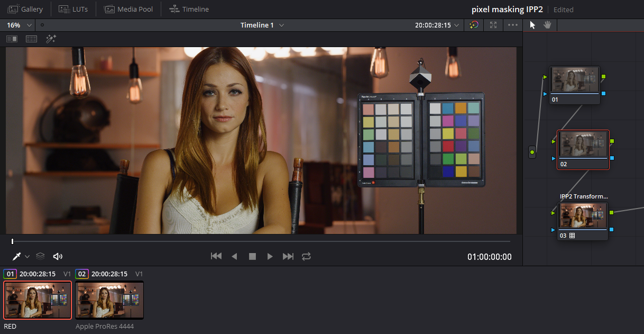Jump to the first frame
Image resolution: width=644 pixels, height=334 pixels.
[x=216, y=256]
